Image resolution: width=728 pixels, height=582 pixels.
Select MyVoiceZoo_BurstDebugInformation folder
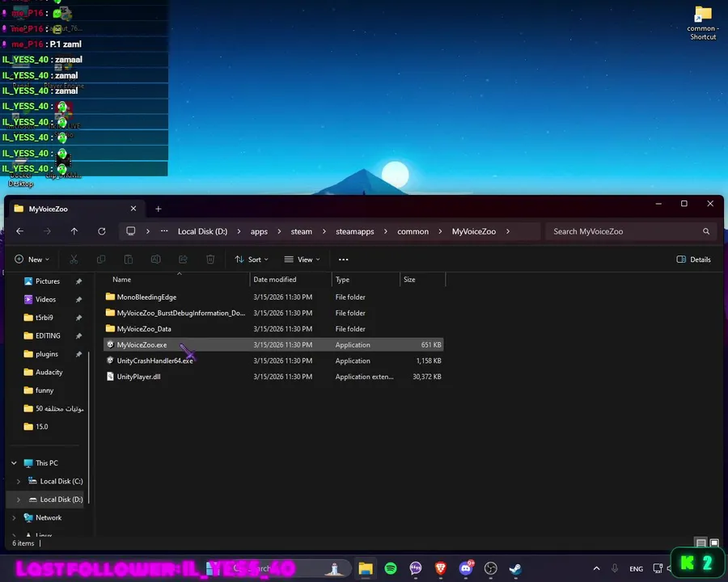[273, 313]
